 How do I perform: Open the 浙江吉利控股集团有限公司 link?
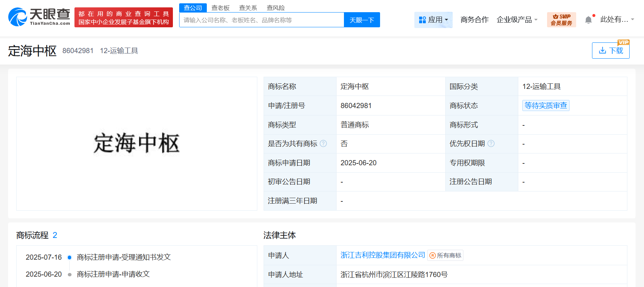[x=383, y=255]
